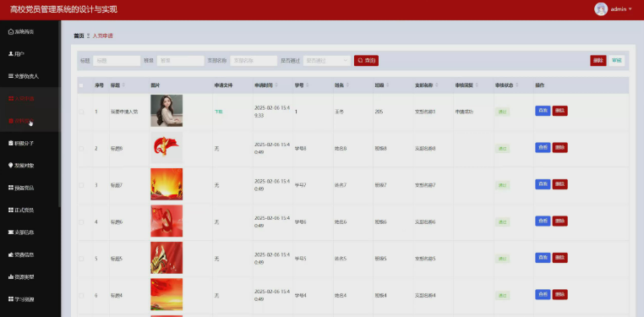This screenshot has width=644, height=317.
Task: Open the sunrise thumbnail in row 标题7
Action: [166, 184]
